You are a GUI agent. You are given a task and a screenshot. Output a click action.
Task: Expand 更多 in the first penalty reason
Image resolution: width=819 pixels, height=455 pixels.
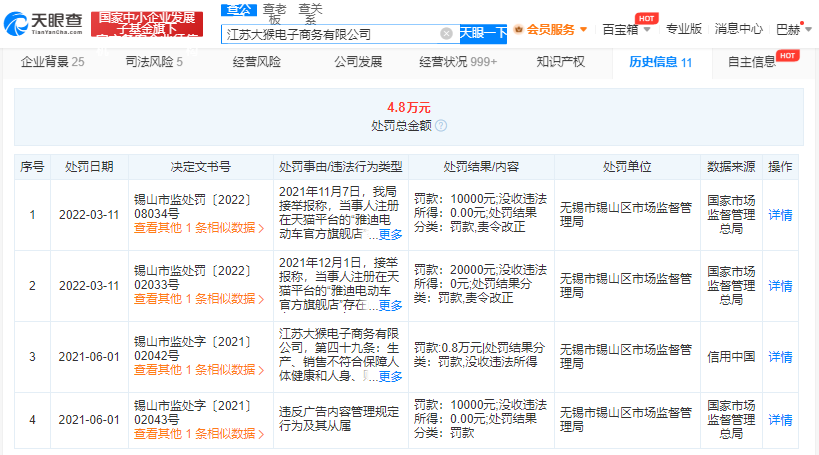(x=389, y=235)
